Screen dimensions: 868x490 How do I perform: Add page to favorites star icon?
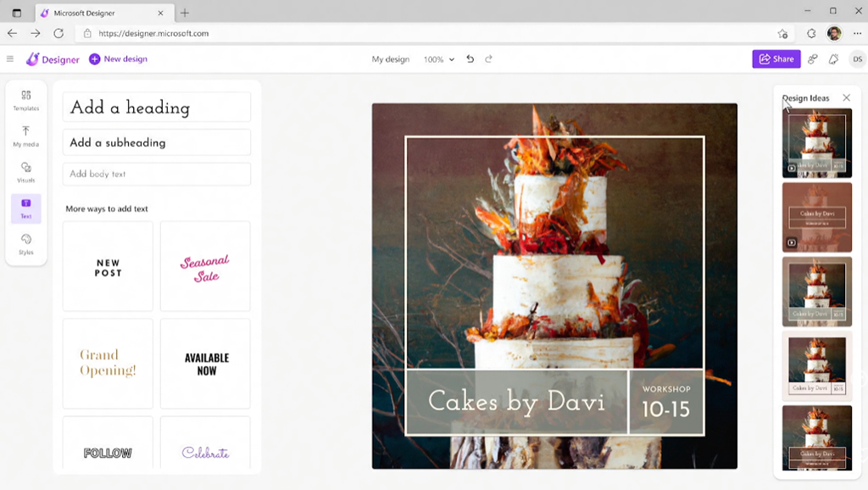(x=782, y=33)
